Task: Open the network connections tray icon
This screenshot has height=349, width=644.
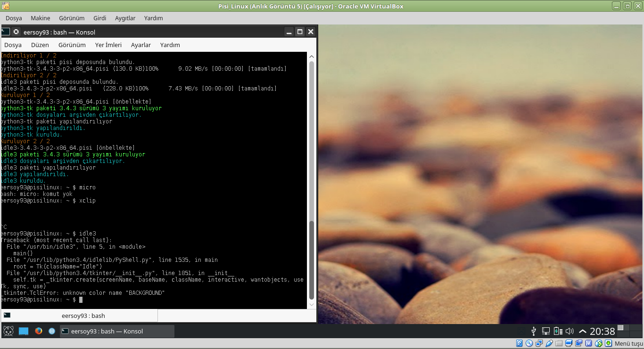Action: coord(546,331)
